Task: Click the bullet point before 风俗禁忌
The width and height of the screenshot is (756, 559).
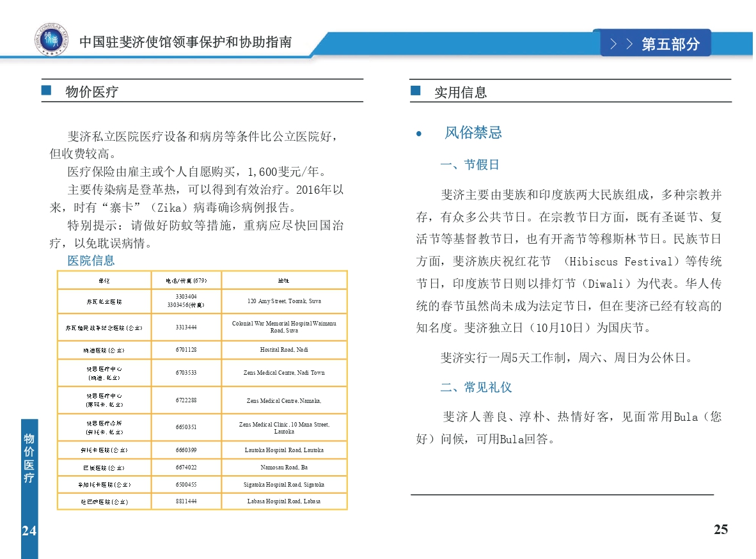Action: point(419,134)
